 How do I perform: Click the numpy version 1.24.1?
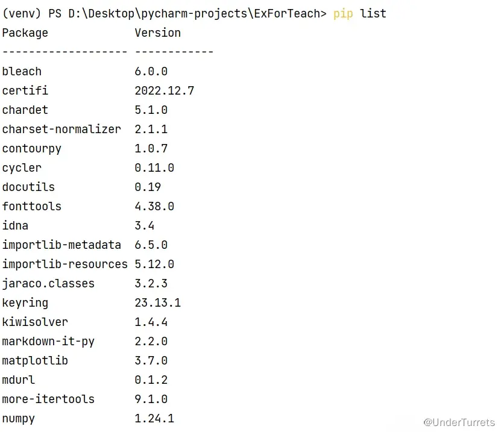coord(154,418)
